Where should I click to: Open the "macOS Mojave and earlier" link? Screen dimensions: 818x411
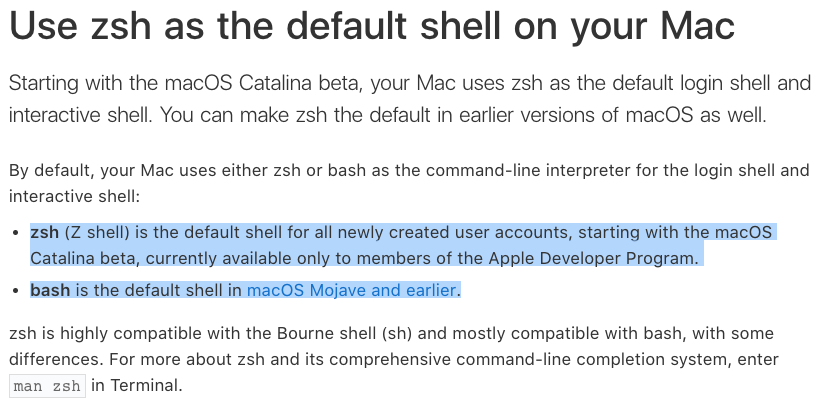coord(351,292)
